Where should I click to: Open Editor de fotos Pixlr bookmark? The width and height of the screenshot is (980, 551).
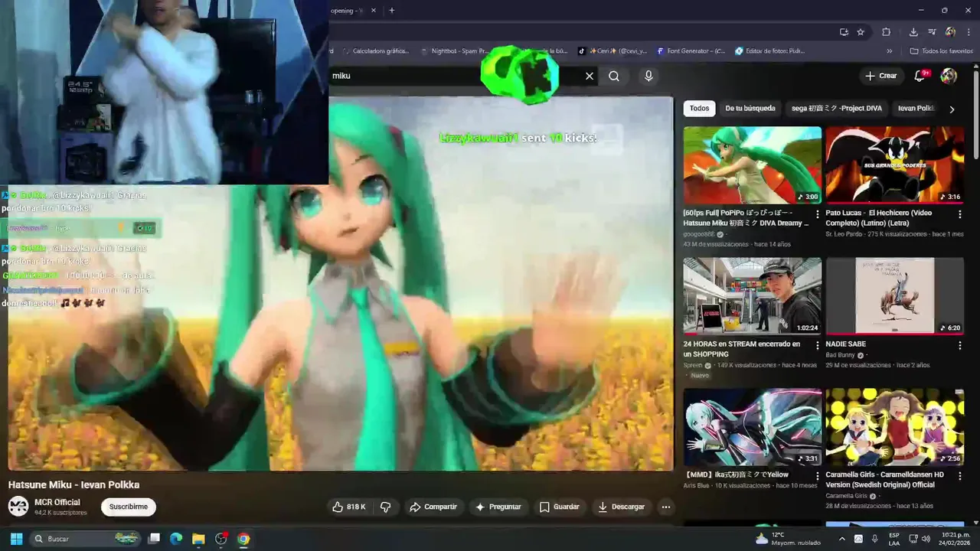click(770, 51)
